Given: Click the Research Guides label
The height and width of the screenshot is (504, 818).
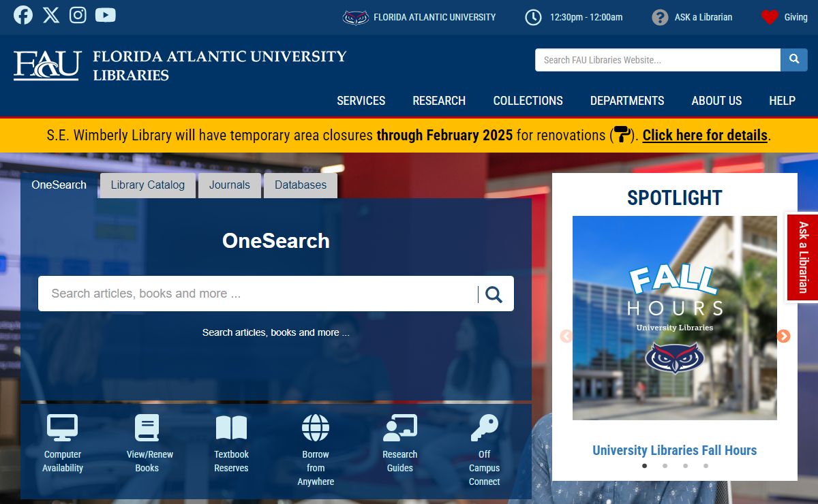Looking at the screenshot, I should point(400,461).
